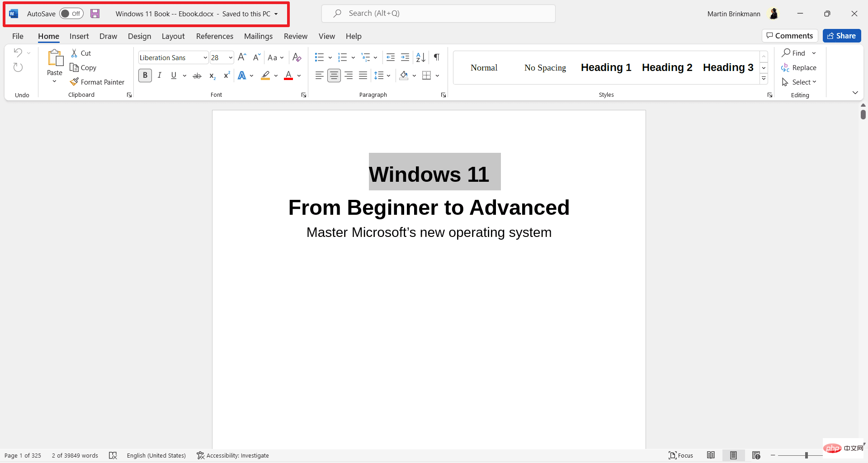Viewport: 868px width, 463px height.
Task: Click the vertical scrollbar thumb
Action: point(863,114)
